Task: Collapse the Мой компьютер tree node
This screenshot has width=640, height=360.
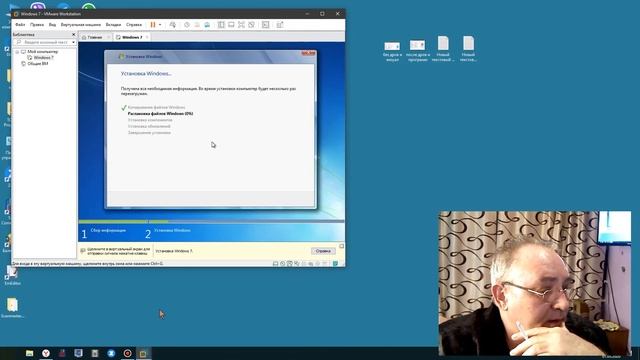Action: 17,52
